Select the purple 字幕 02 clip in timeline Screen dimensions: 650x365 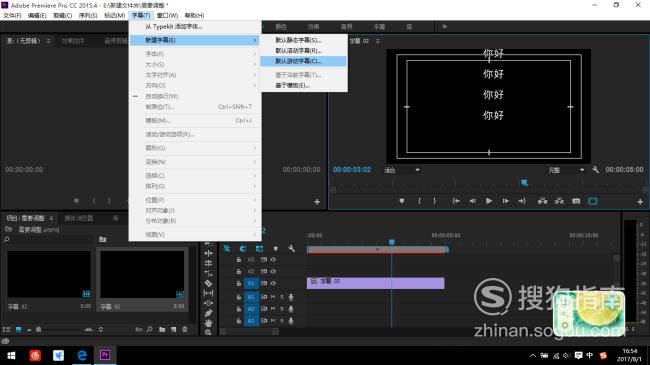[x=376, y=283]
